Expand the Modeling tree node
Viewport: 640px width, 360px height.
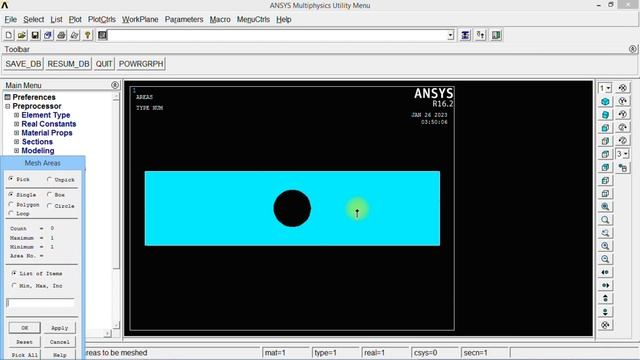click(16, 151)
